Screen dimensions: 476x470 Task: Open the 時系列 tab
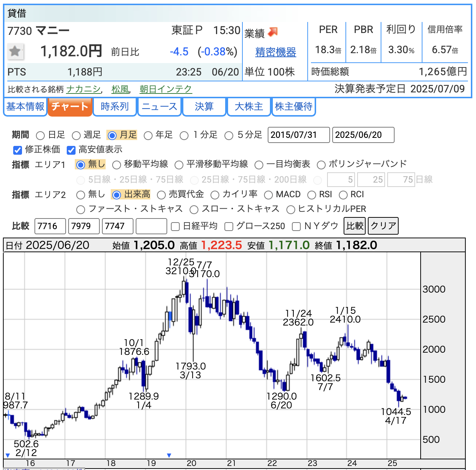click(115, 107)
